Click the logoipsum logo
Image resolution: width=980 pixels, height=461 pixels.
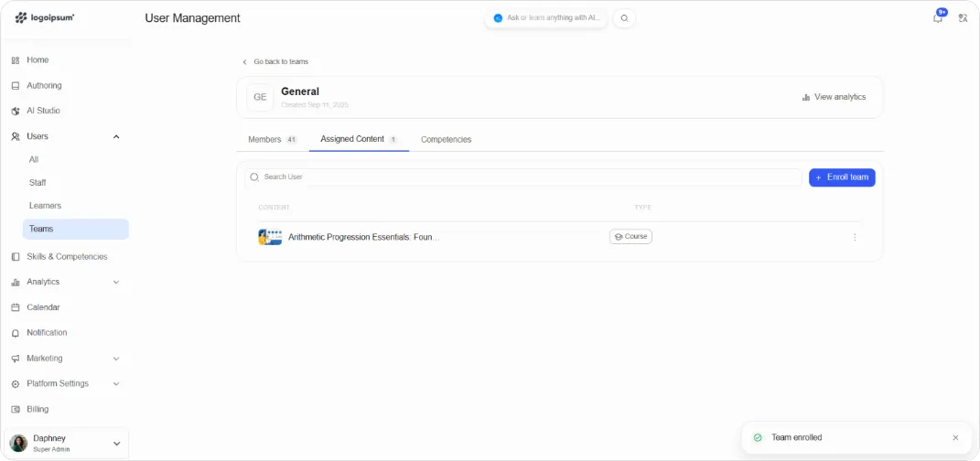44,17
